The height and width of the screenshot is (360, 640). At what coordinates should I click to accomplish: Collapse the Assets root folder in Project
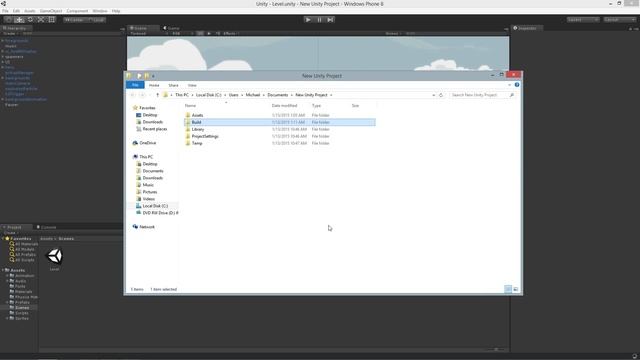click(3, 270)
